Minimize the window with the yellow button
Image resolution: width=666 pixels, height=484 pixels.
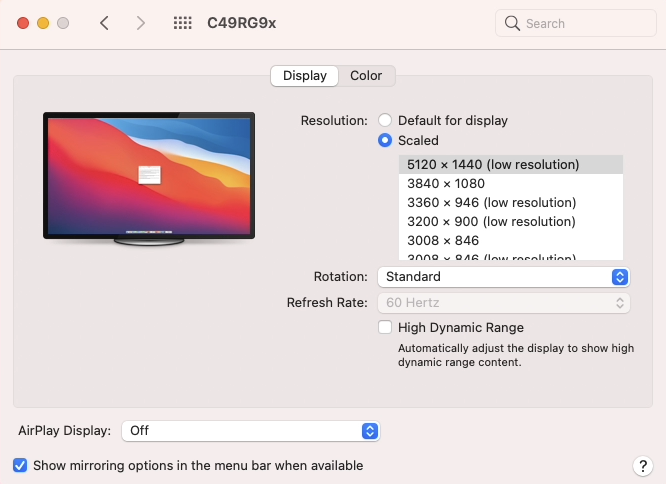tap(43, 23)
